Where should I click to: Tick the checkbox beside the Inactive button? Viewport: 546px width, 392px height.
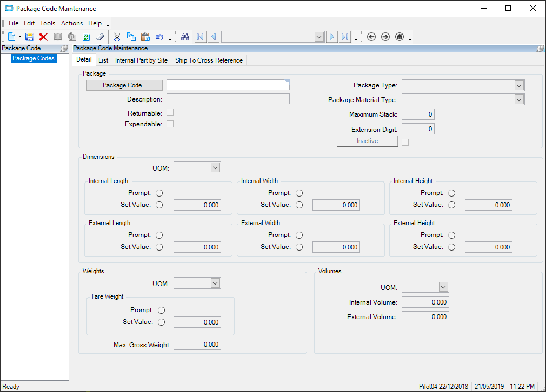coord(405,142)
